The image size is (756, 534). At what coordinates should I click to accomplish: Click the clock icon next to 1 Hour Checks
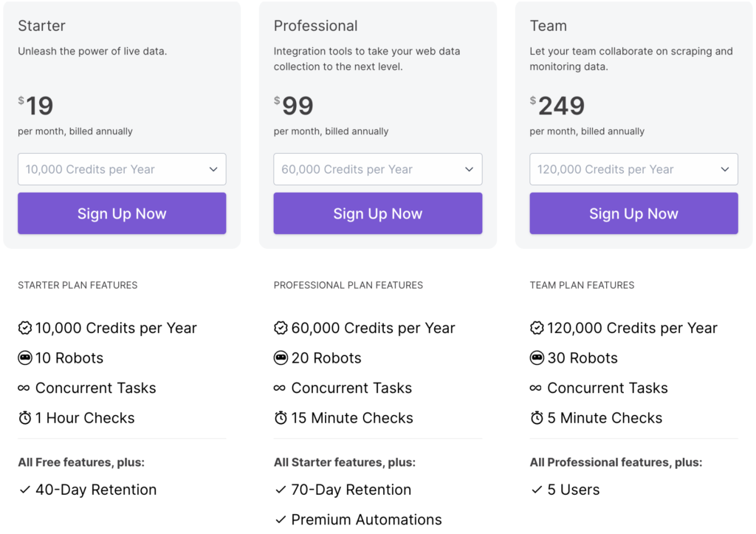[24, 417]
